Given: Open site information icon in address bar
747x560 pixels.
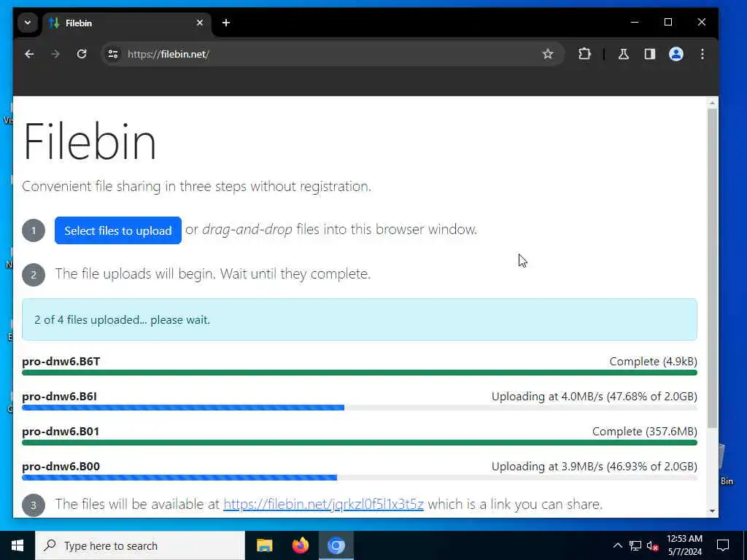Looking at the screenshot, I should click(113, 54).
